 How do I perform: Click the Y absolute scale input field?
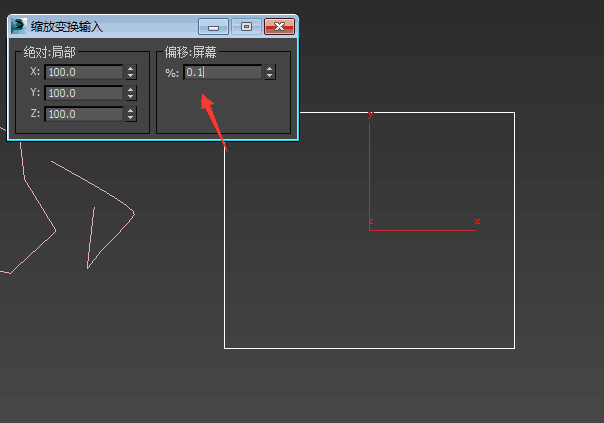pyautogui.click(x=84, y=93)
